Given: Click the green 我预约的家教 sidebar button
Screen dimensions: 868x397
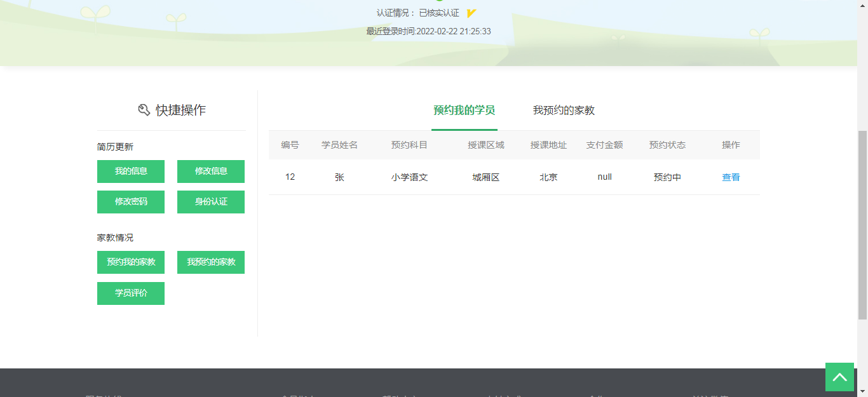Looking at the screenshot, I should click(x=211, y=262).
